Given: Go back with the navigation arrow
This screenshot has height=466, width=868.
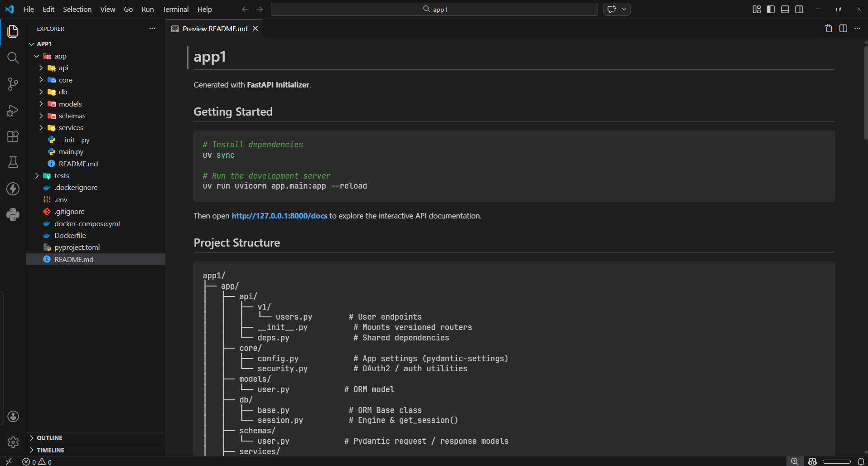Looking at the screenshot, I should pyautogui.click(x=245, y=9).
